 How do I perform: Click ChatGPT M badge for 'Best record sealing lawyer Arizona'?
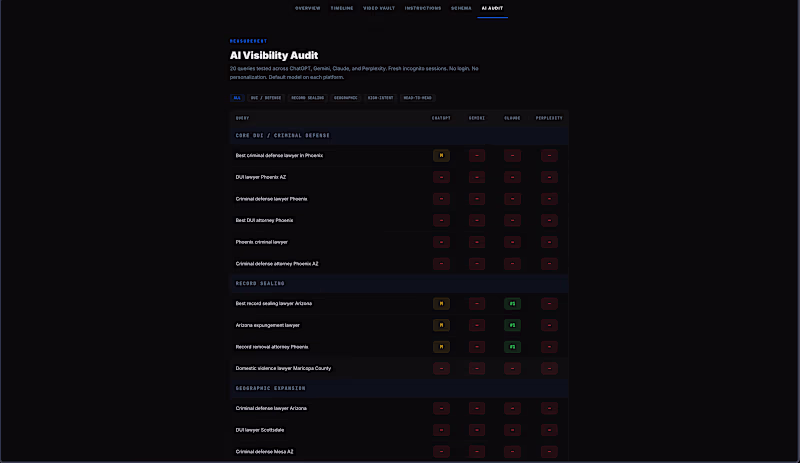441,304
